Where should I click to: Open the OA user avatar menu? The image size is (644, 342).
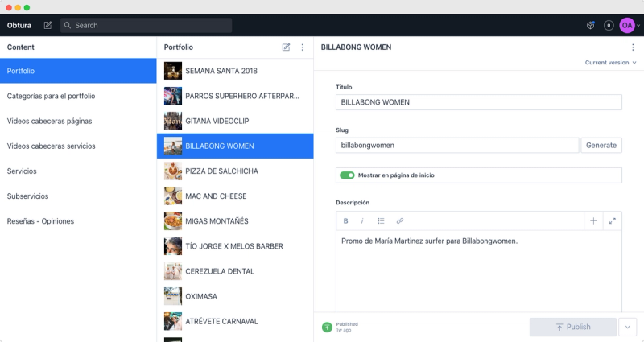click(627, 26)
